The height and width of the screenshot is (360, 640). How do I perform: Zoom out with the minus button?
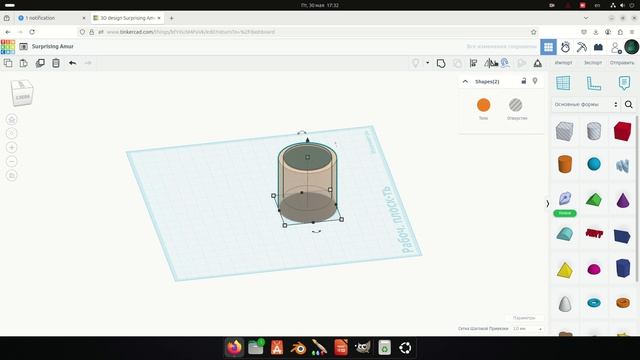(12, 162)
